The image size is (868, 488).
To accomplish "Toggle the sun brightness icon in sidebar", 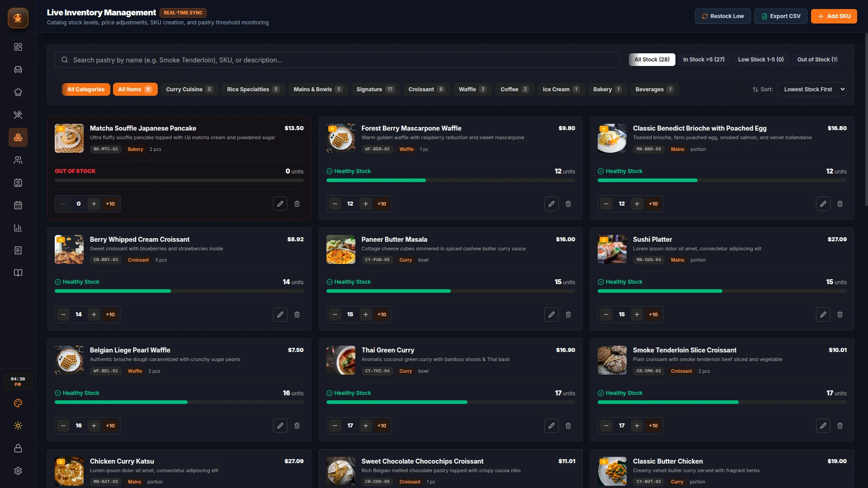I will click(18, 426).
